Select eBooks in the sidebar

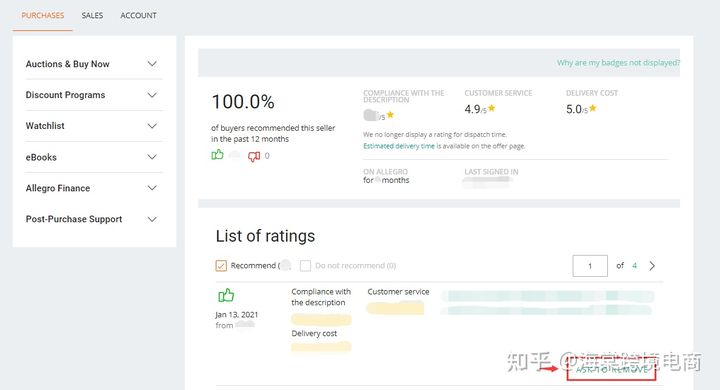click(x=41, y=157)
